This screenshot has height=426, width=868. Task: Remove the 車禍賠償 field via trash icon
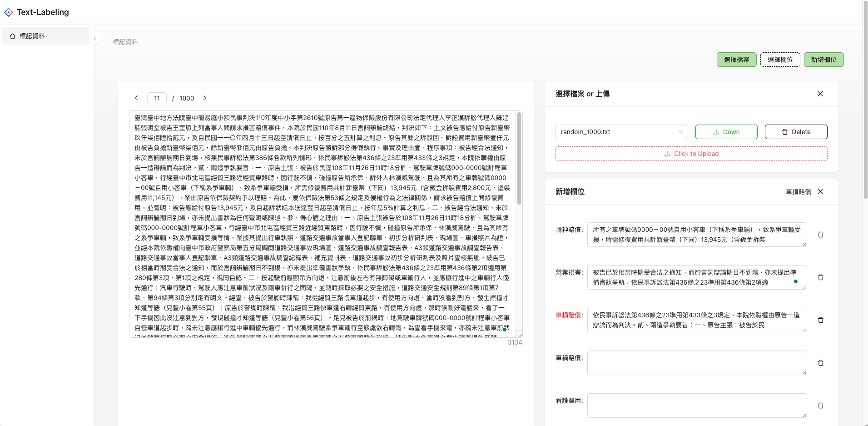pyautogui.click(x=820, y=362)
